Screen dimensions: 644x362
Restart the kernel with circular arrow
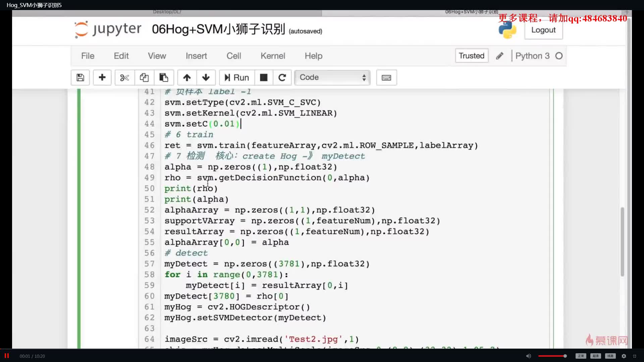point(282,78)
